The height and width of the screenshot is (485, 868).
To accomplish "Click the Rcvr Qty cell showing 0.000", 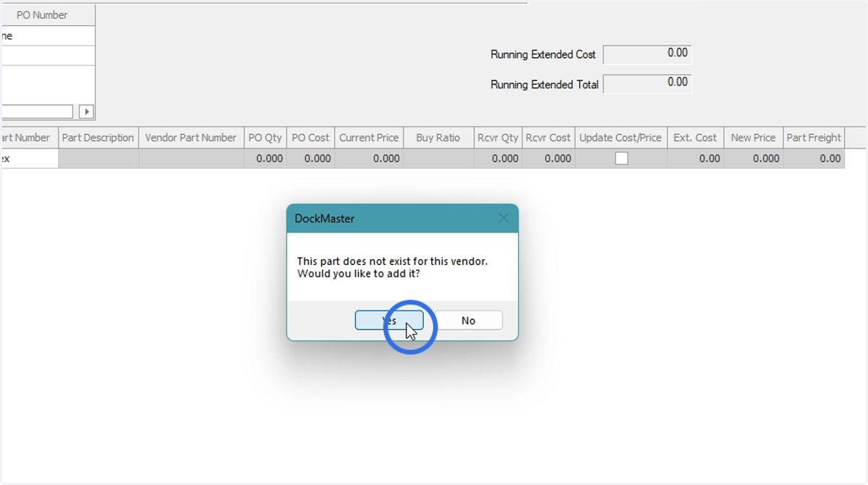I will click(x=498, y=159).
